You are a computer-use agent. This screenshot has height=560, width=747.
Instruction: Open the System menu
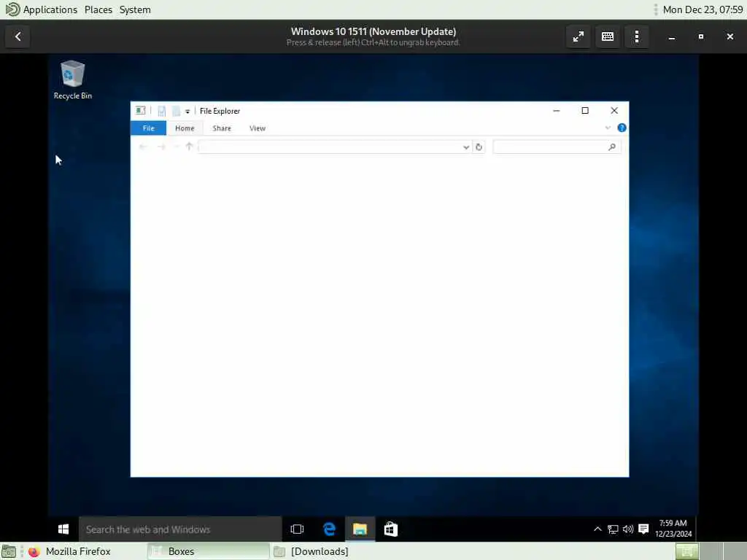pyautogui.click(x=135, y=9)
